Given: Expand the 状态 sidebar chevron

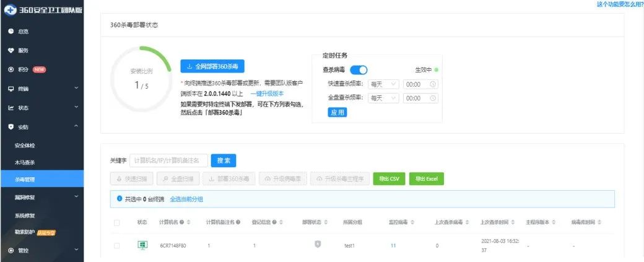Looking at the screenshot, I should tap(76, 107).
